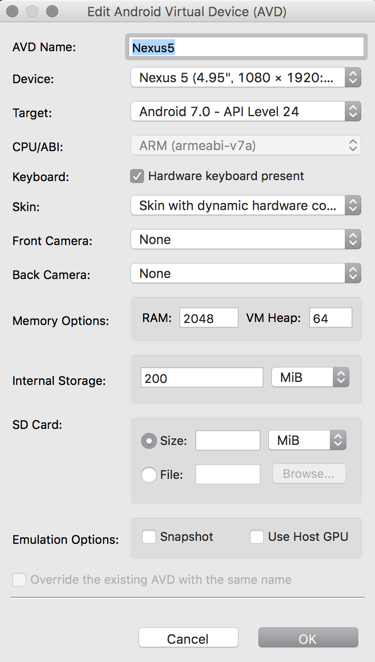The height and width of the screenshot is (662, 375).
Task: Click the SD Card Size input field
Action: click(228, 441)
